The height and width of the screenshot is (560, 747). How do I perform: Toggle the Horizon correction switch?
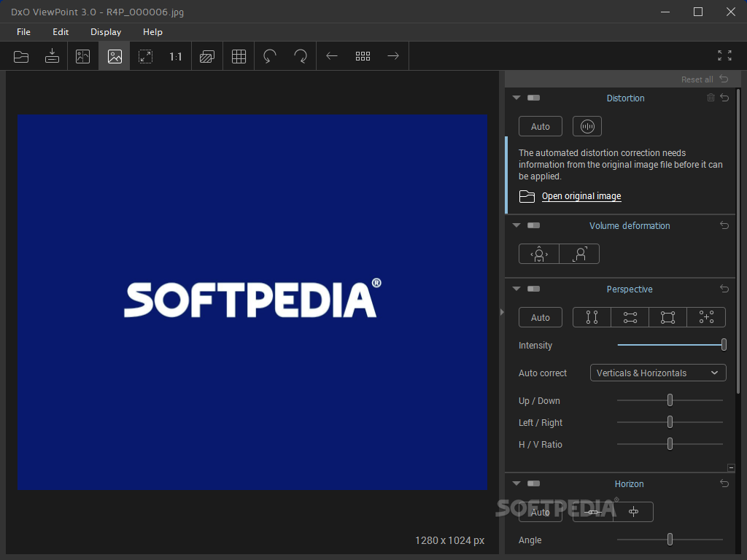click(x=533, y=483)
